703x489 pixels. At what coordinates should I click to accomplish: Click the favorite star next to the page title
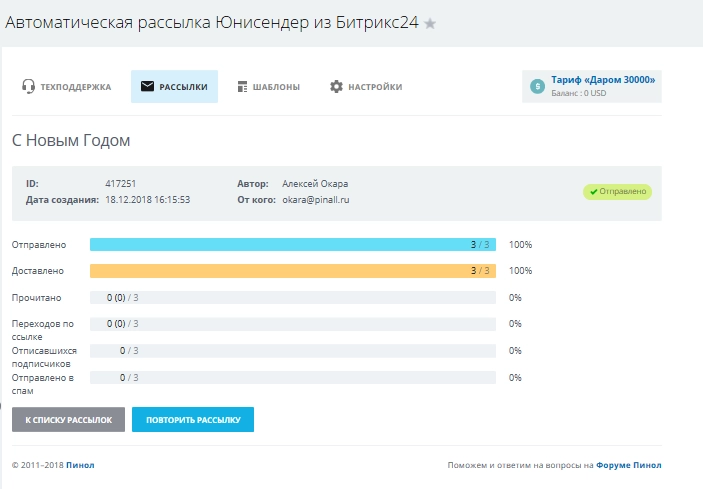coord(430,24)
